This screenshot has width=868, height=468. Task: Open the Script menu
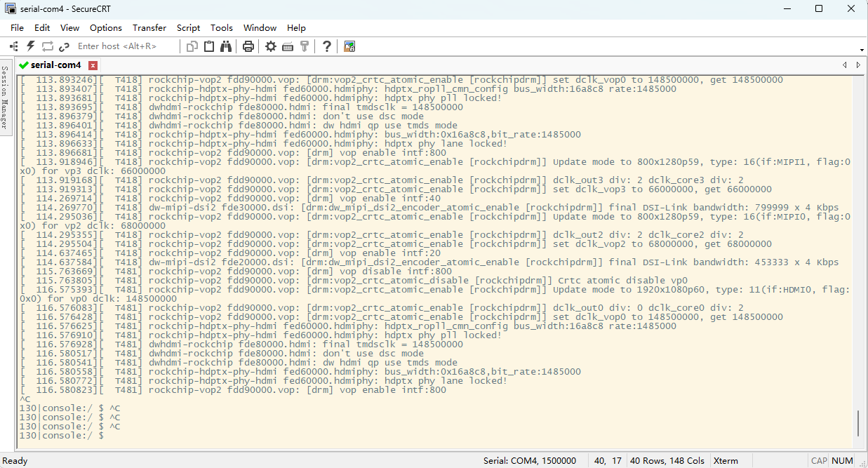(188, 27)
